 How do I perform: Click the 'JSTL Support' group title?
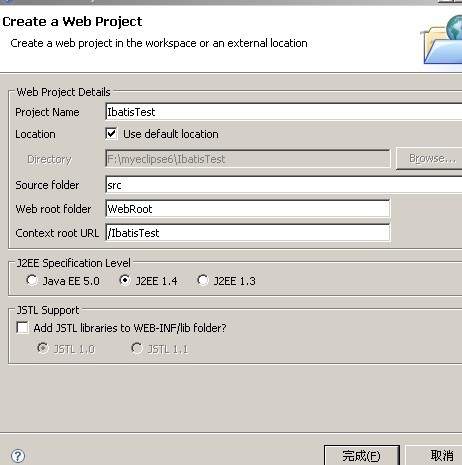[48, 310]
